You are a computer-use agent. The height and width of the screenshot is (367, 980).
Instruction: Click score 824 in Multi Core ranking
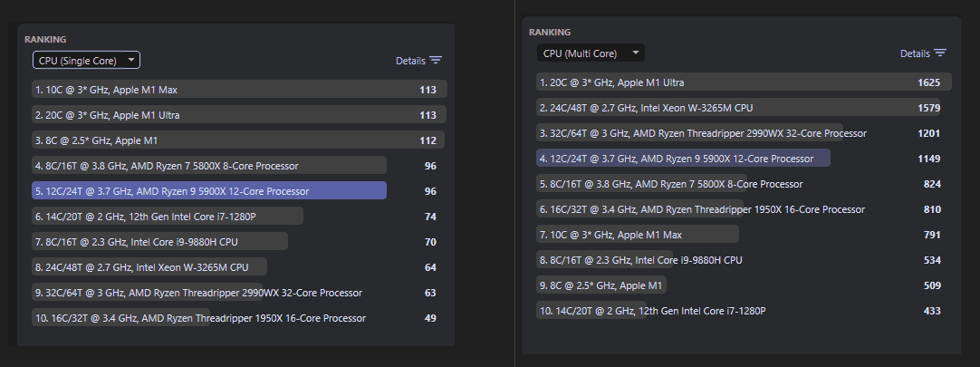click(x=932, y=184)
